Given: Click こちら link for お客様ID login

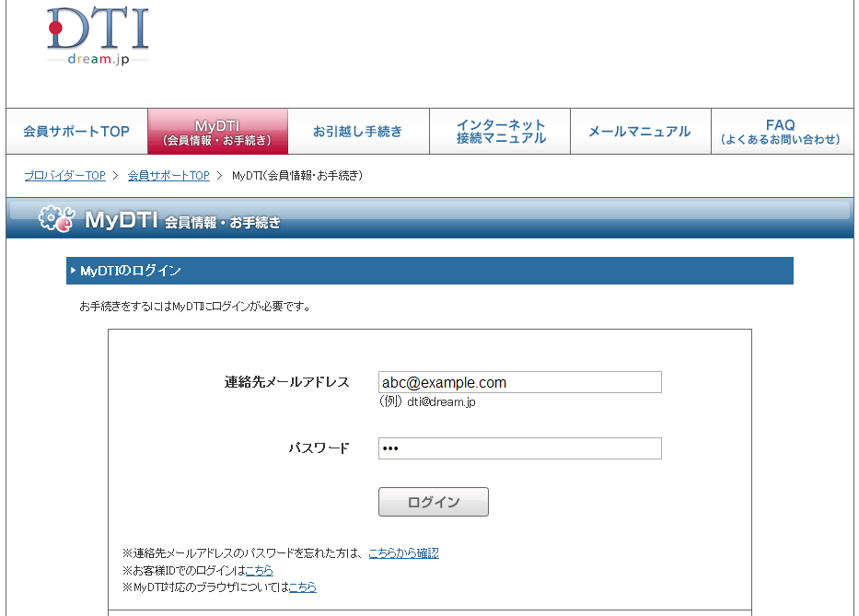Looking at the screenshot, I should point(259,571).
